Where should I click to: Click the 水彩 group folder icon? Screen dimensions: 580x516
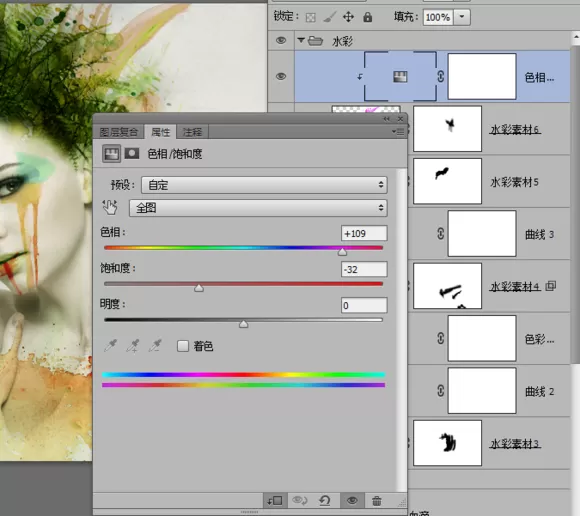[315, 40]
